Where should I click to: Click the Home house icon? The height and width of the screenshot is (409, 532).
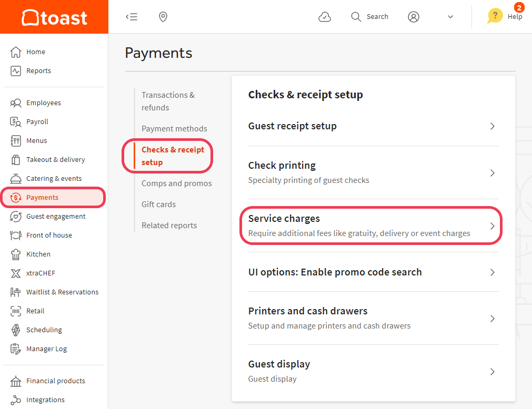pyautogui.click(x=16, y=52)
